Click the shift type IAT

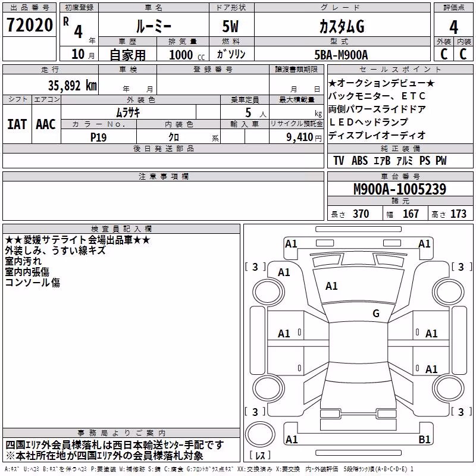[17, 124]
